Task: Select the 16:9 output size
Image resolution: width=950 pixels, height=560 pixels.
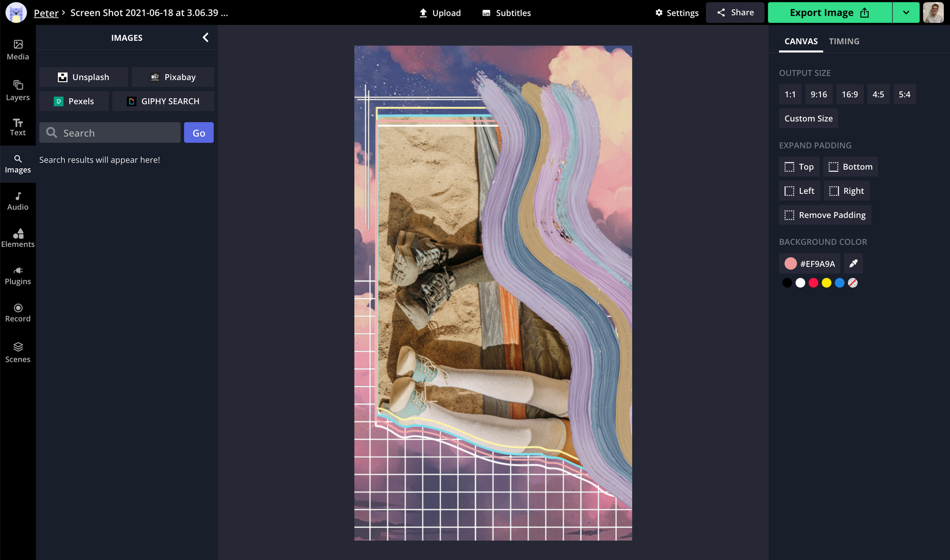Action: click(849, 95)
